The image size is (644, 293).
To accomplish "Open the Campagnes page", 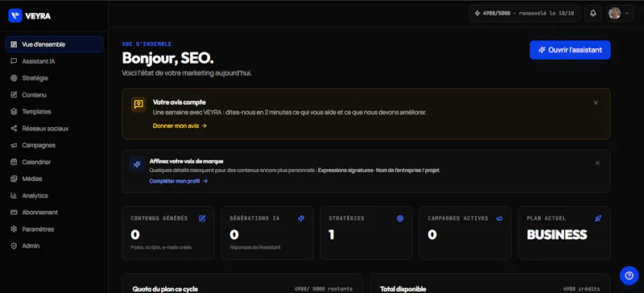I will point(54,145).
